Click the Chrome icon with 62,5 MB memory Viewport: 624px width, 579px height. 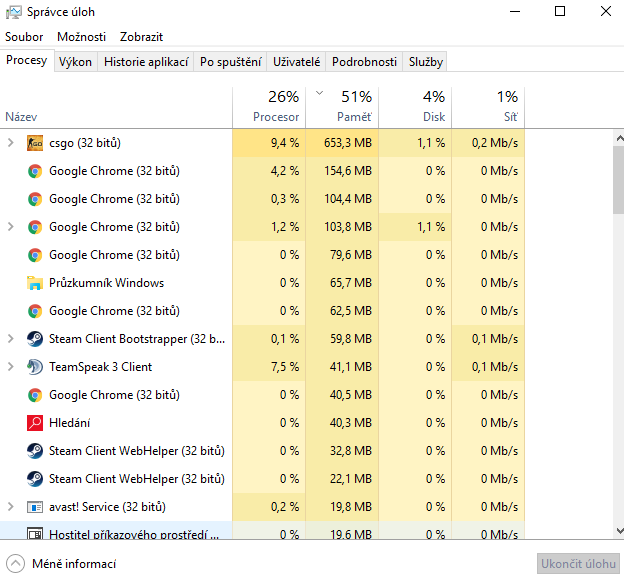pos(35,311)
